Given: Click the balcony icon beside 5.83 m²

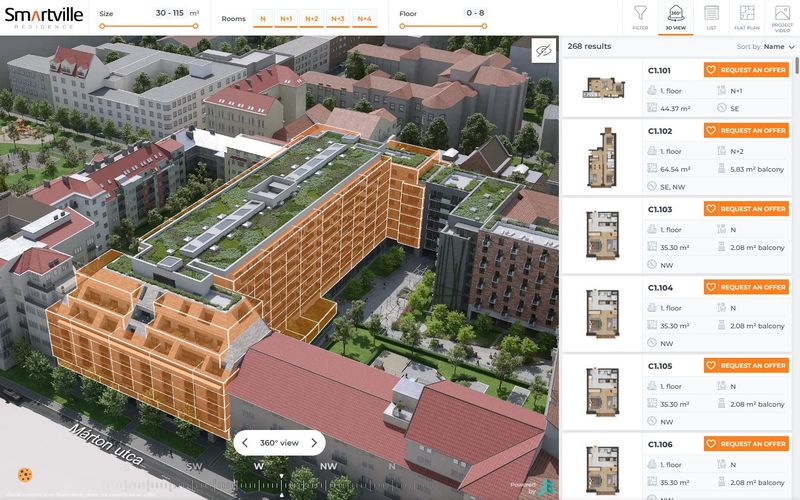Looking at the screenshot, I should click(x=721, y=168).
